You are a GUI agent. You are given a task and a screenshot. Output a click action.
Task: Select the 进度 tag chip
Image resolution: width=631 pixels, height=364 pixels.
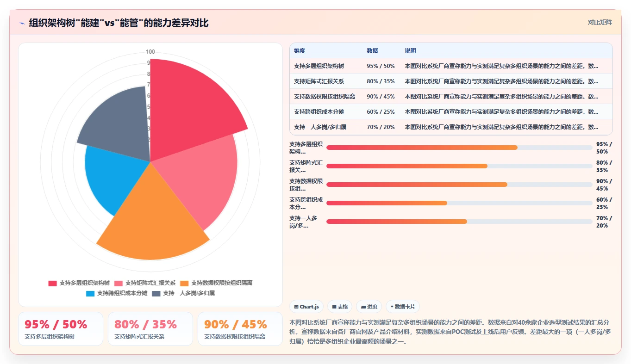(369, 307)
